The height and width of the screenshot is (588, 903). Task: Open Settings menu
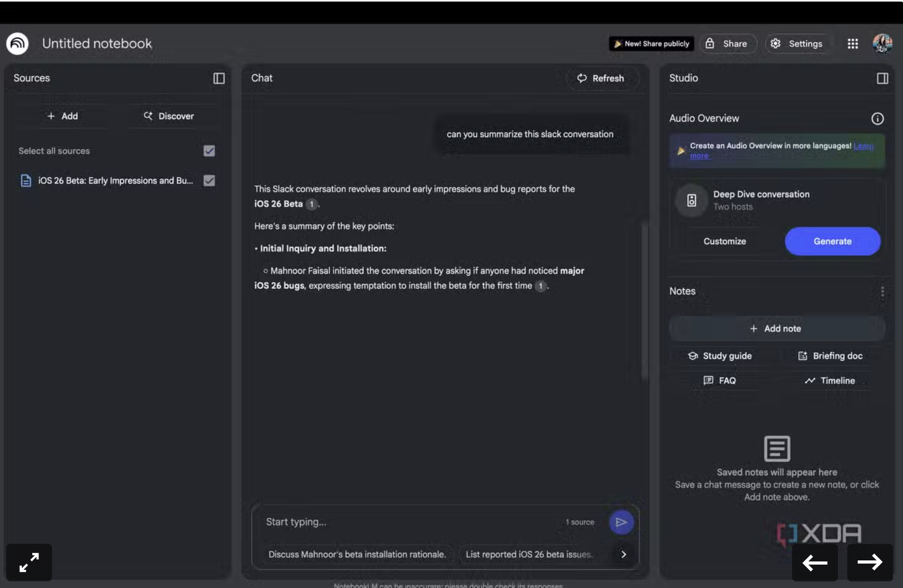coord(797,44)
